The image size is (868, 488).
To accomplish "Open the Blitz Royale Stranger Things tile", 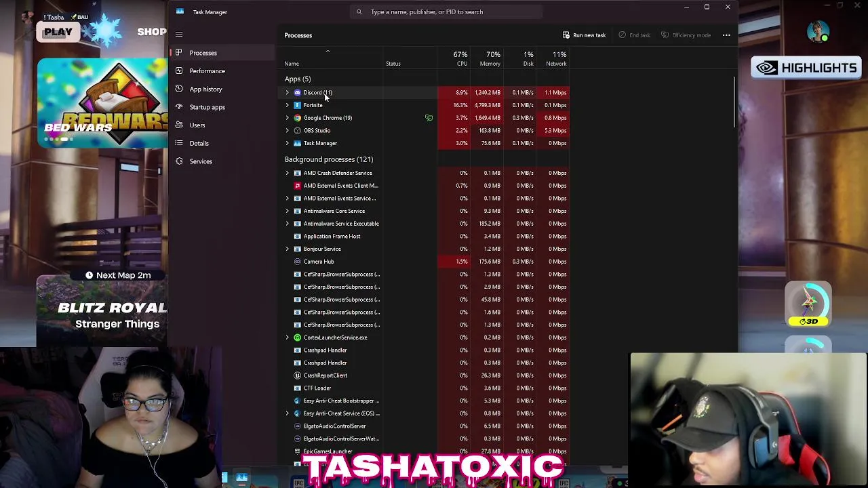I will pyautogui.click(x=102, y=310).
